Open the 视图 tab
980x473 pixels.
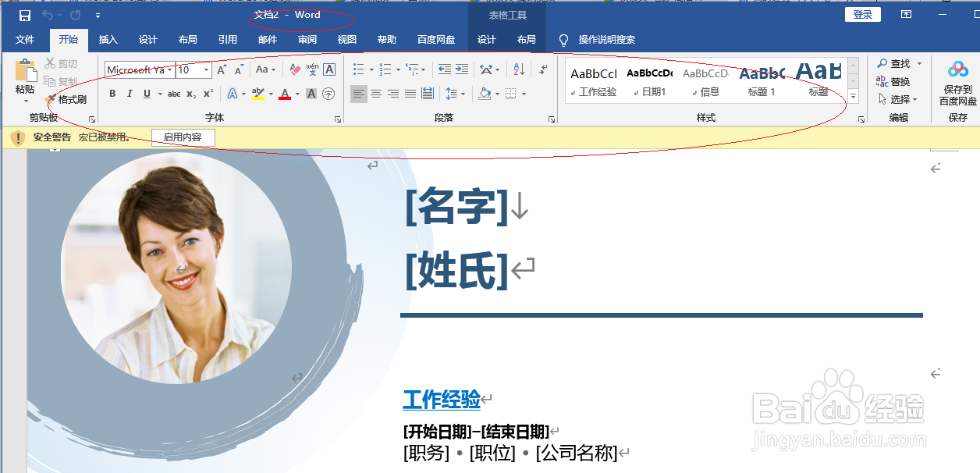point(346,40)
